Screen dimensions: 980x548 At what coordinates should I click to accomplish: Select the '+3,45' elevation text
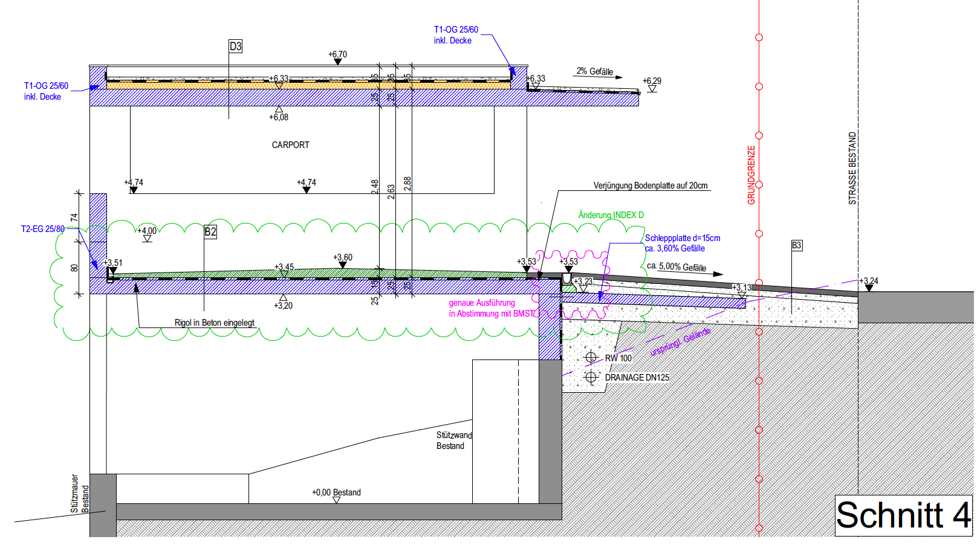pyautogui.click(x=284, y=267)
